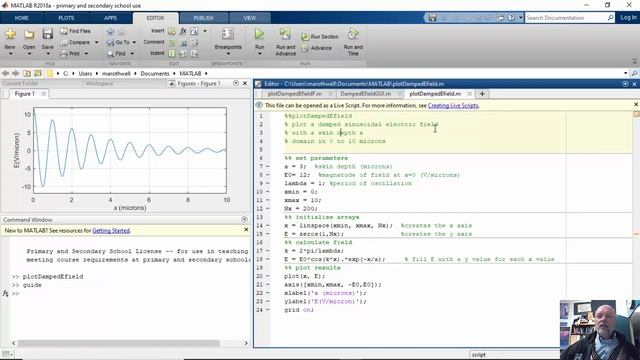Save the file with Save icon
Image resolution: width=640 pixels, height=360 pixels.
click(x=48, y=34)
